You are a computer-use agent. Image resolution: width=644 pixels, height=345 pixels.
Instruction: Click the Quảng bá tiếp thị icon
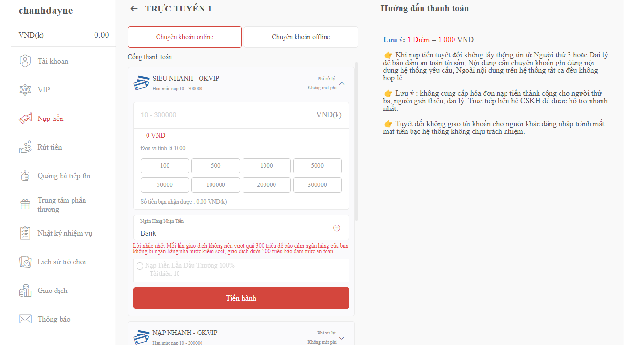[x=25, y=176]
